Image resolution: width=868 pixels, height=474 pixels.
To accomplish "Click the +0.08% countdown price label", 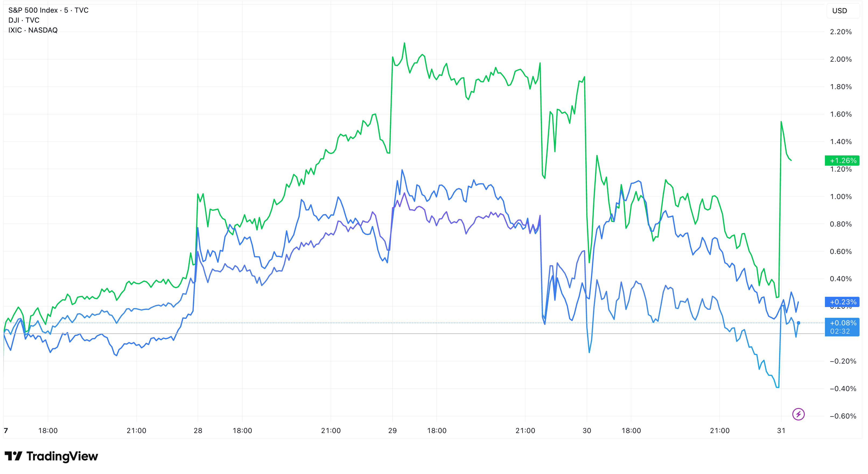I will pos(842,327).
